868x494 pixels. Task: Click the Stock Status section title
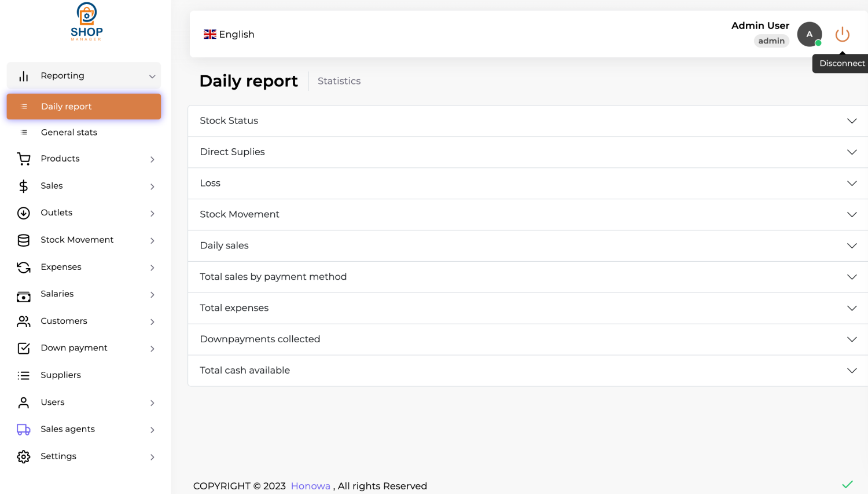pos(229,120)
